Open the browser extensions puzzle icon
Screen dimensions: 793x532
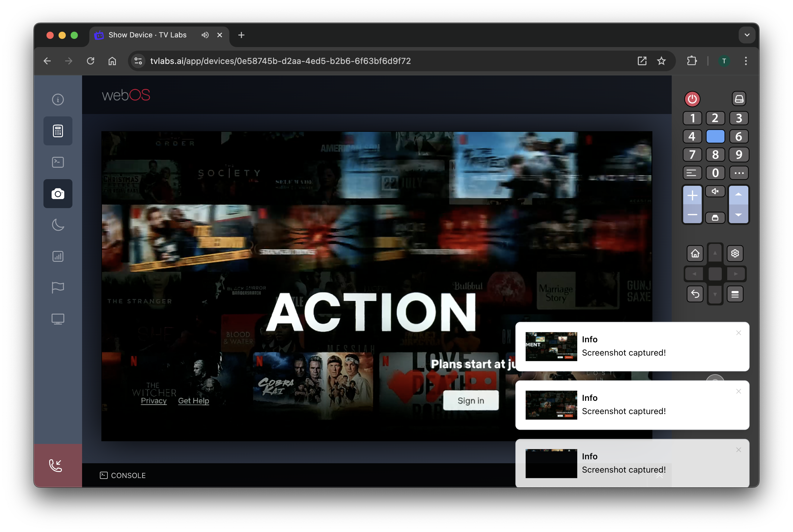(692, 61)
